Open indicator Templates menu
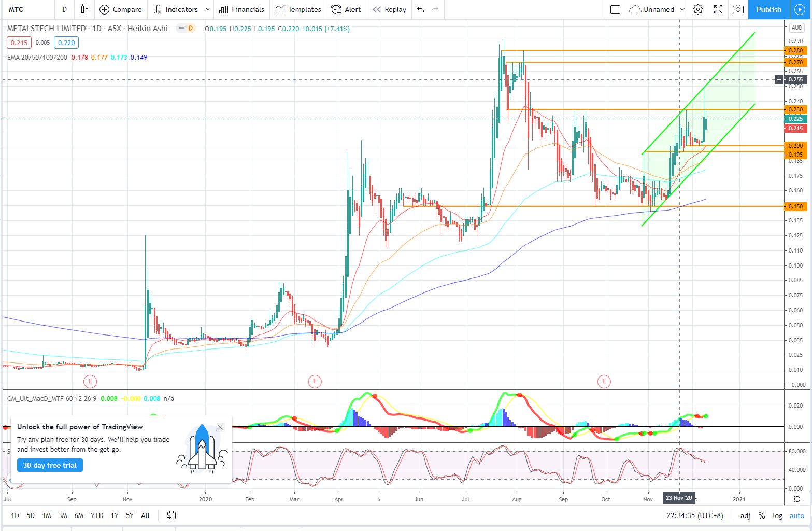Screen dimensions: 812x531 pyautogui.click(x=298, y=9)
